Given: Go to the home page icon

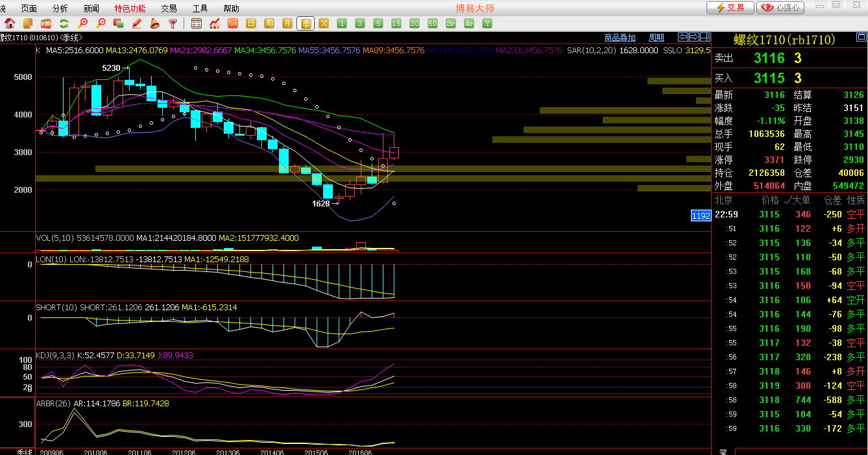Looking at the screenshot, I should 10,23.
